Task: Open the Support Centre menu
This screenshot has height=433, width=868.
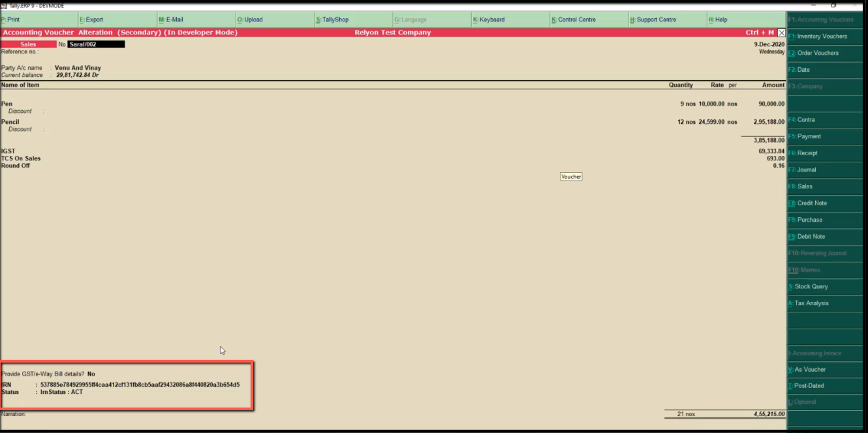Action: coord(668,20)
